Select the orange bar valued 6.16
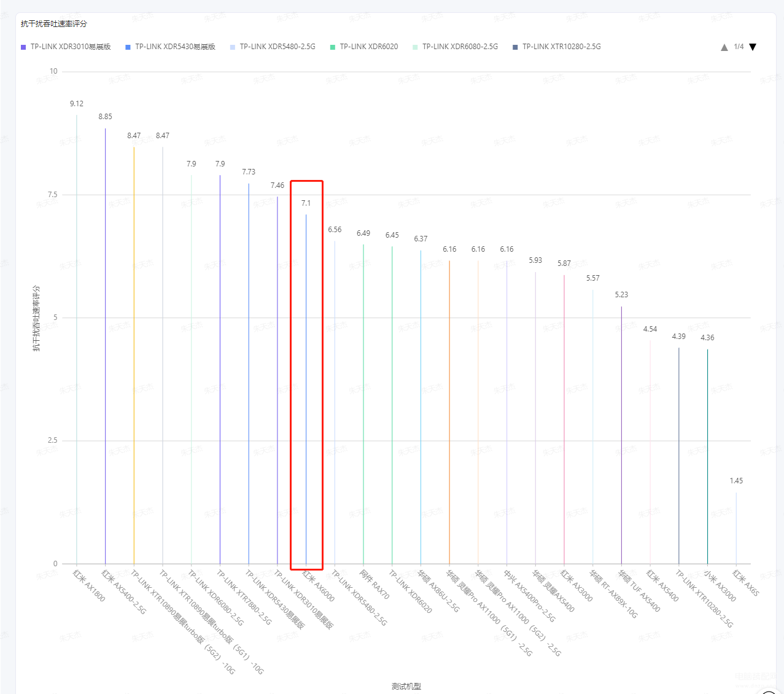Screen dimensions: 784x694 pyautogui.click(x=449, y=412)
